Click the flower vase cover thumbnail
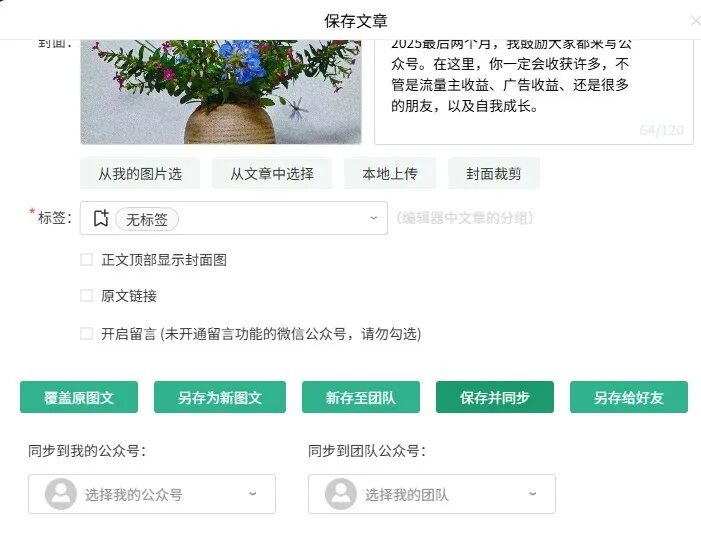Screen dimensions: 701x537 coord(221,92)
